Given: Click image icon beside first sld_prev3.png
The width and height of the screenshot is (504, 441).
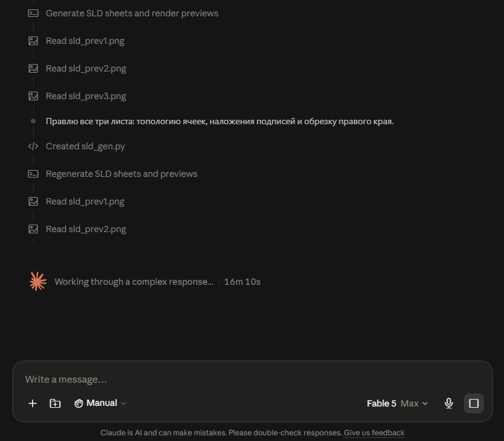Looking at the screenshot, I should coord(33,96).
